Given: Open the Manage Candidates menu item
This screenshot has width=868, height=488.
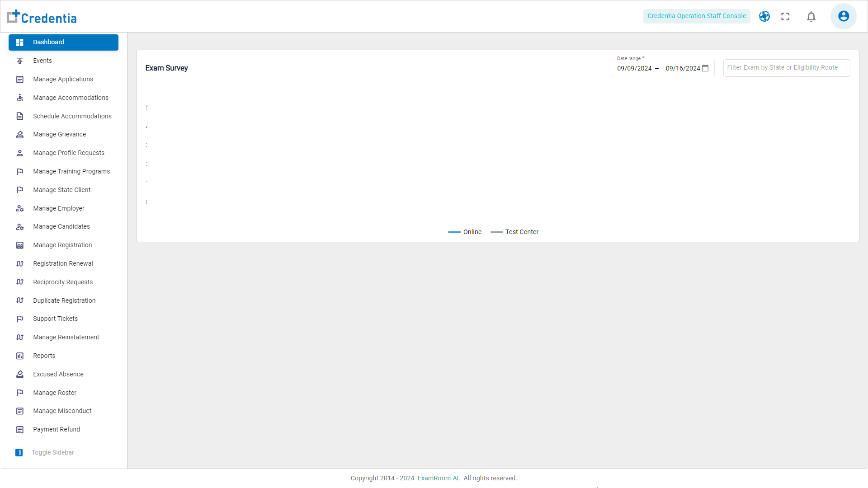Looking at the screenshot, I should tap(61, 227).
